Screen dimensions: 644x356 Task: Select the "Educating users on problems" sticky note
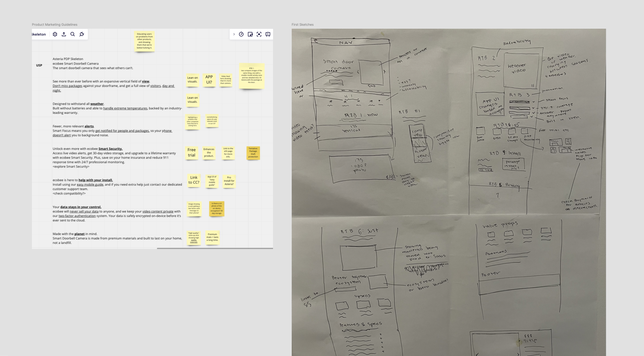144,41
